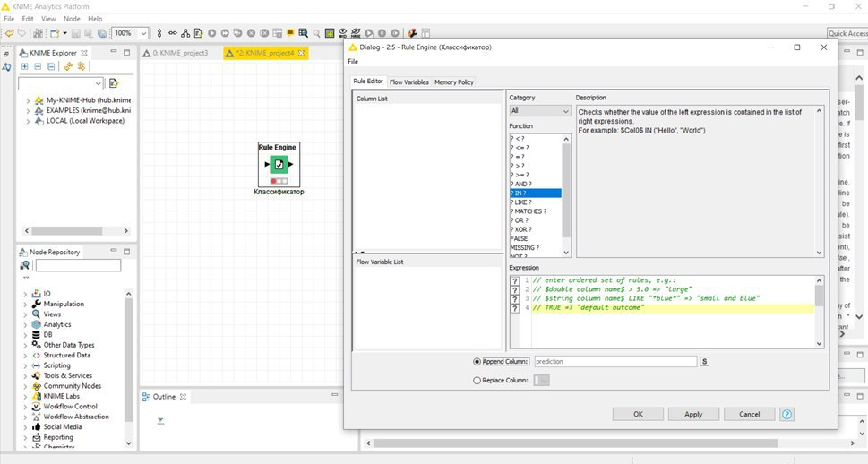Click the line 4 question mark marker in Expression
Viewport: 868px width, 464px height.
click(x=514, y=308)
